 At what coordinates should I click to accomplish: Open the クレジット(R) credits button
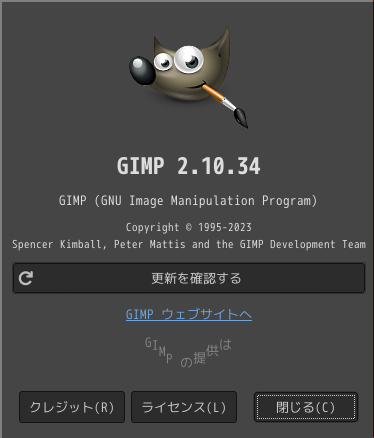click(x=72, y=407)
